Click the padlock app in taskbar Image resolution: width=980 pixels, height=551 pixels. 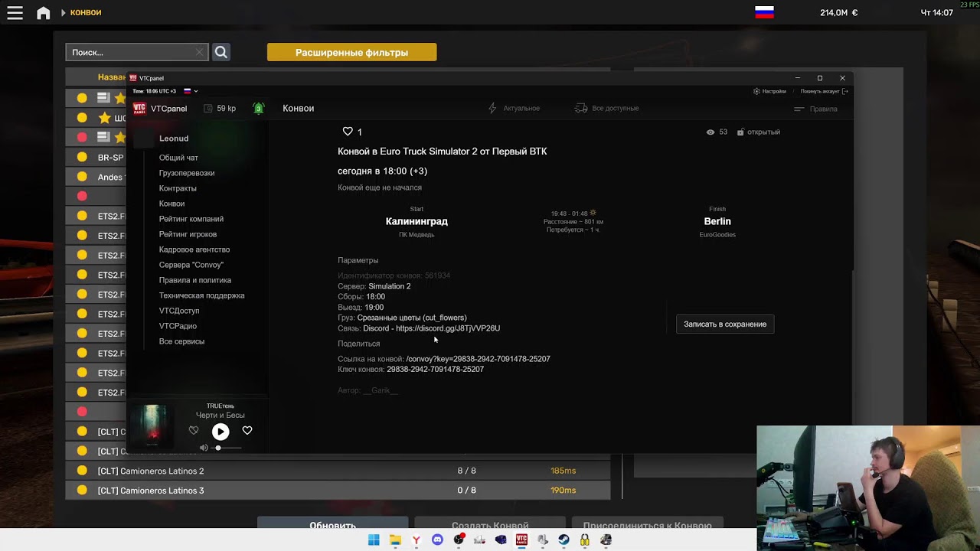click(x=585, y=540)
